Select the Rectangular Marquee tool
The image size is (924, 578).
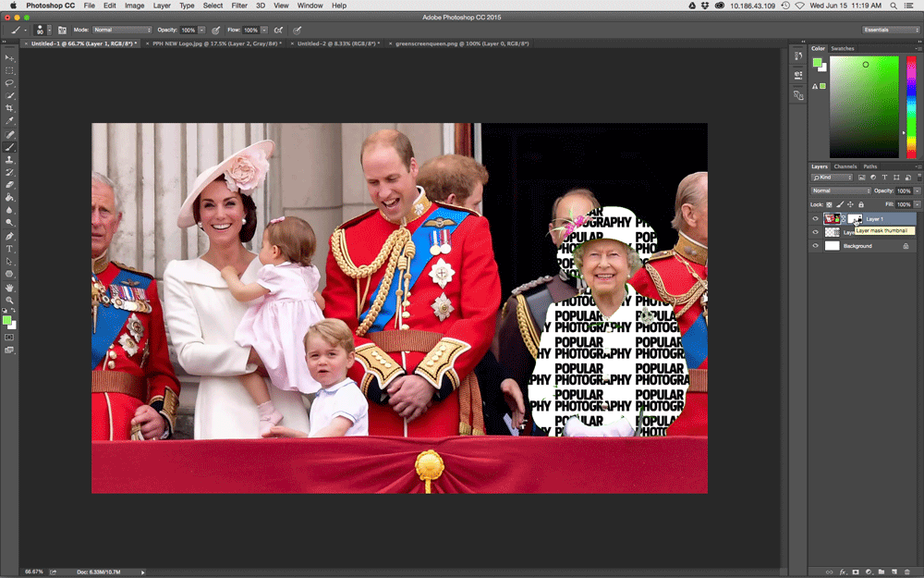(9, 71)
